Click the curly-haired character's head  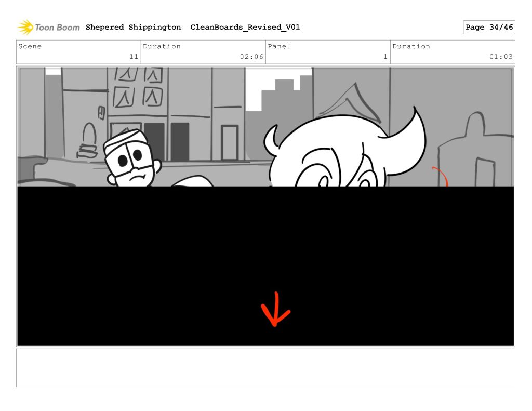343,151
